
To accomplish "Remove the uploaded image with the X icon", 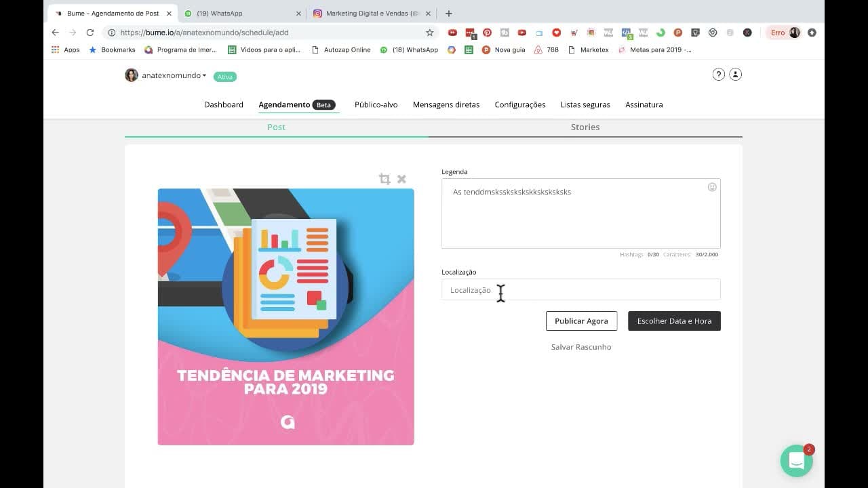I will (x=401, y=179).
